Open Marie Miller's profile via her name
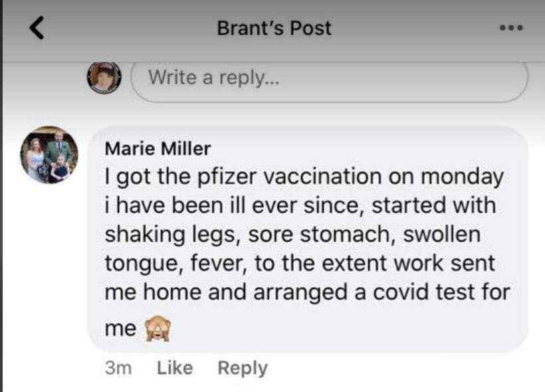Viewport: 545px width, 392px height. (158, 148)
